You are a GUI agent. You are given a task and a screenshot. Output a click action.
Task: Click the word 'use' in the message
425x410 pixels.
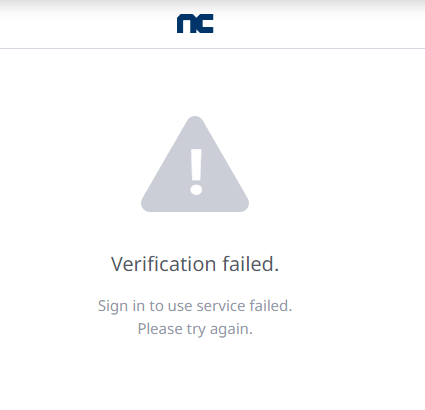180,307
